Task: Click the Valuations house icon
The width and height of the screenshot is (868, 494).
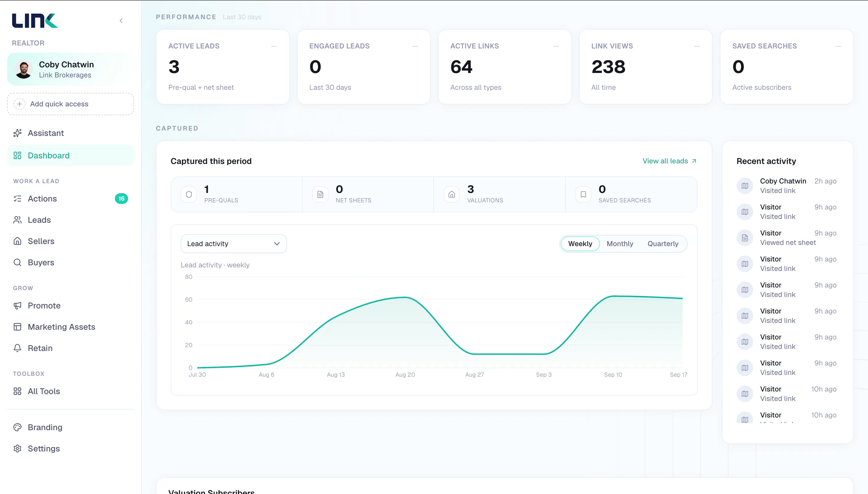Action: (451, 194)
